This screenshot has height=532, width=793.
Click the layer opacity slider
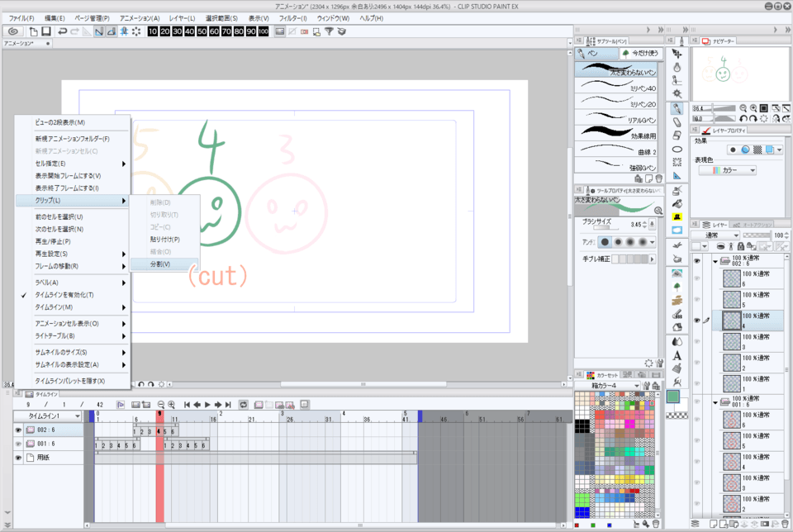coord(757,235)
